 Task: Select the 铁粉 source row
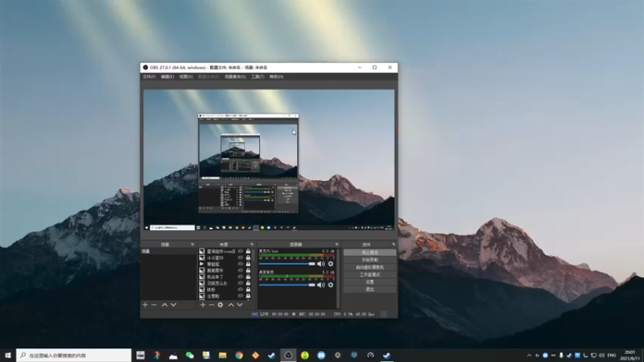click(x=225, y=290)
